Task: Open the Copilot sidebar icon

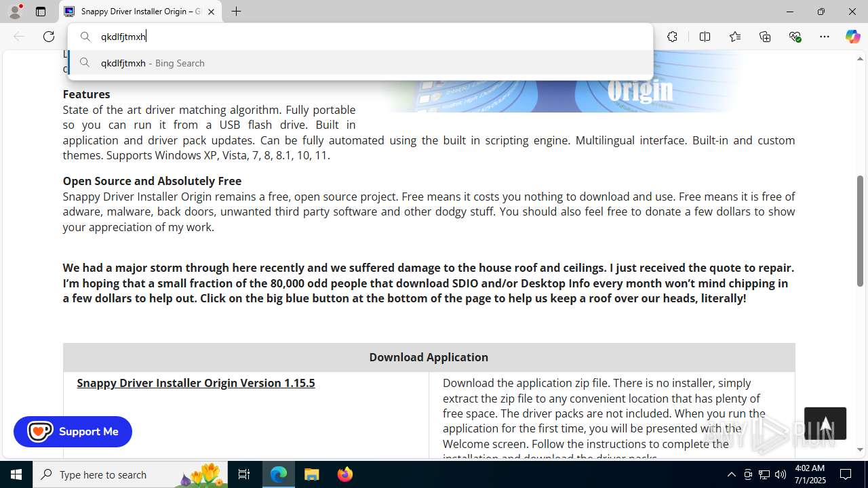Action: [852, 37]
